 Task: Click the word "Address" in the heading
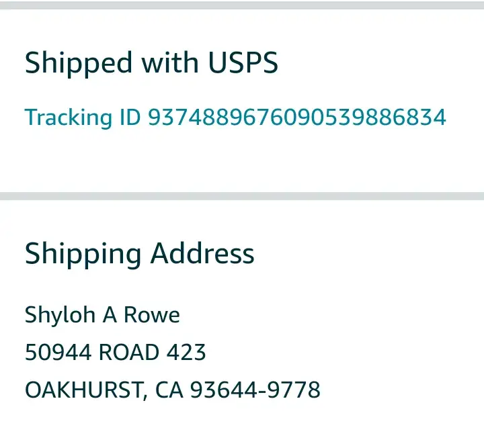click(x=202, y=254)
